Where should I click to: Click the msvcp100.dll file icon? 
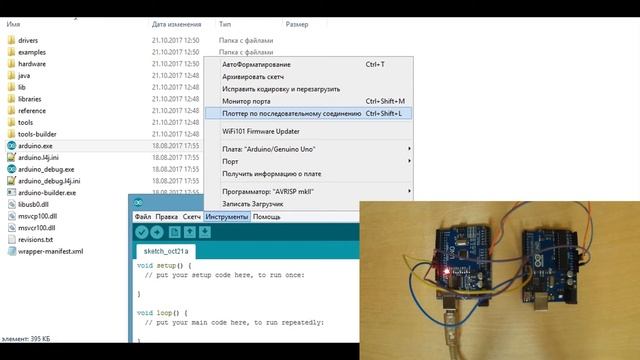tap(11, 216)
